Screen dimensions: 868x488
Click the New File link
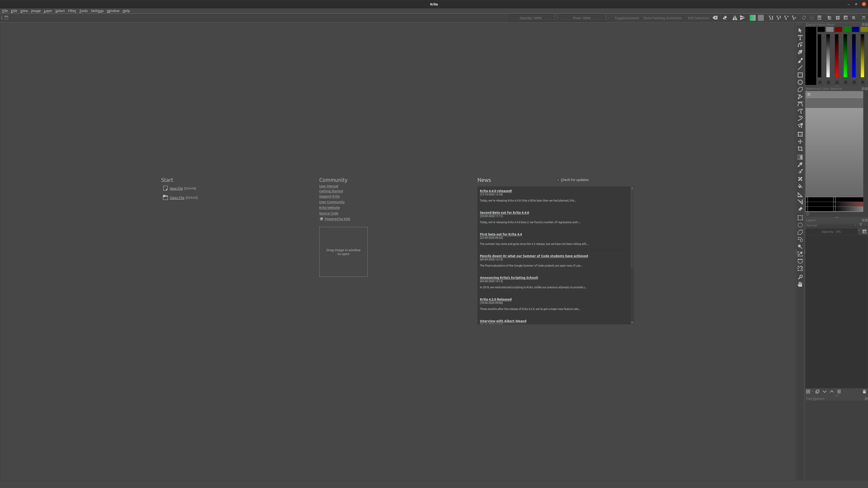(x=176, y=189)
